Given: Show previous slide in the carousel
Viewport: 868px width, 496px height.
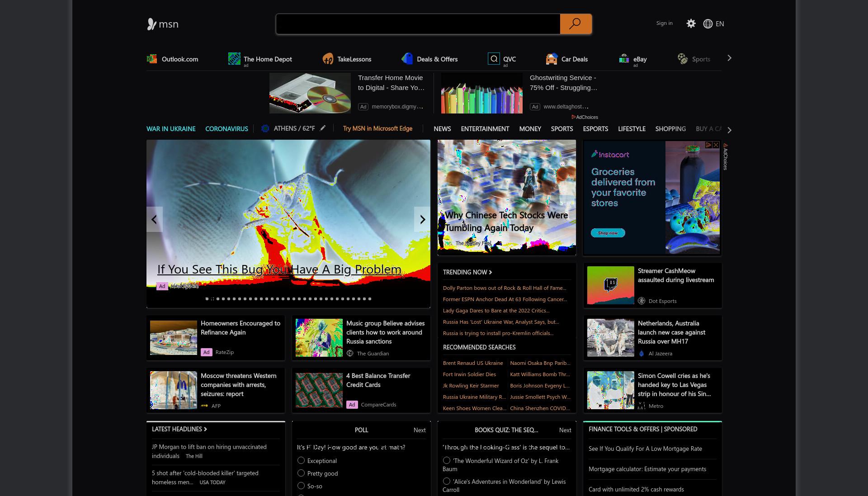Looking at the screenshot, I should [154, 219].
